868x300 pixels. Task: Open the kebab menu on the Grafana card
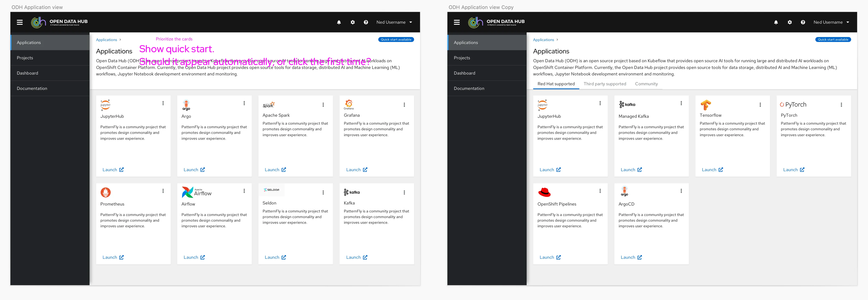pos(404,105)
